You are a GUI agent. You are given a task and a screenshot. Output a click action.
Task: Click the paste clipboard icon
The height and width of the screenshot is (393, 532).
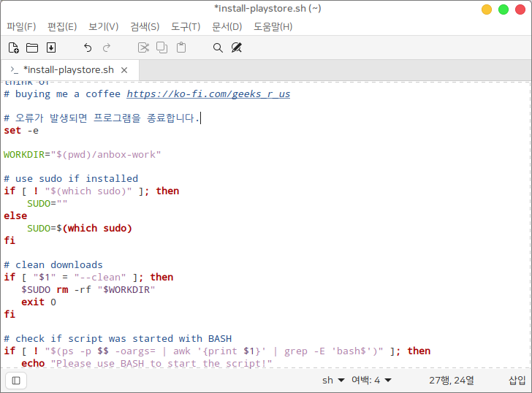(181, 47)
